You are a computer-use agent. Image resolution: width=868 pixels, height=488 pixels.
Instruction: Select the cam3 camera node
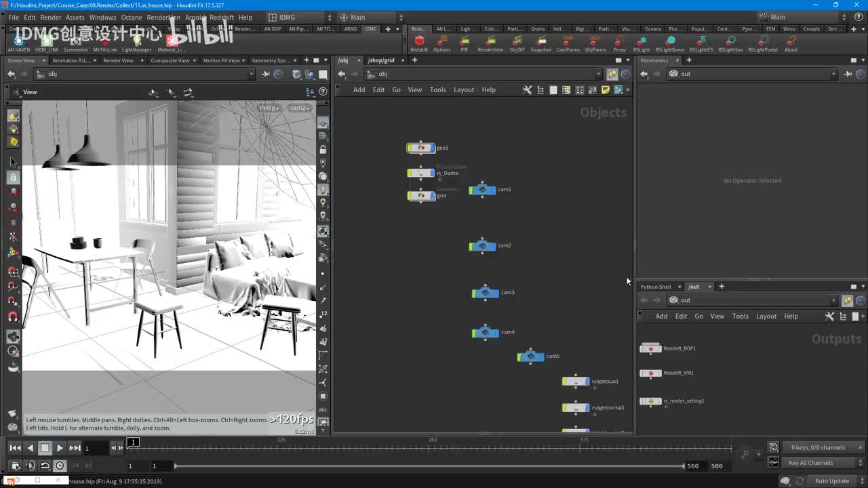pyautogui.click(x=486, y=293)
